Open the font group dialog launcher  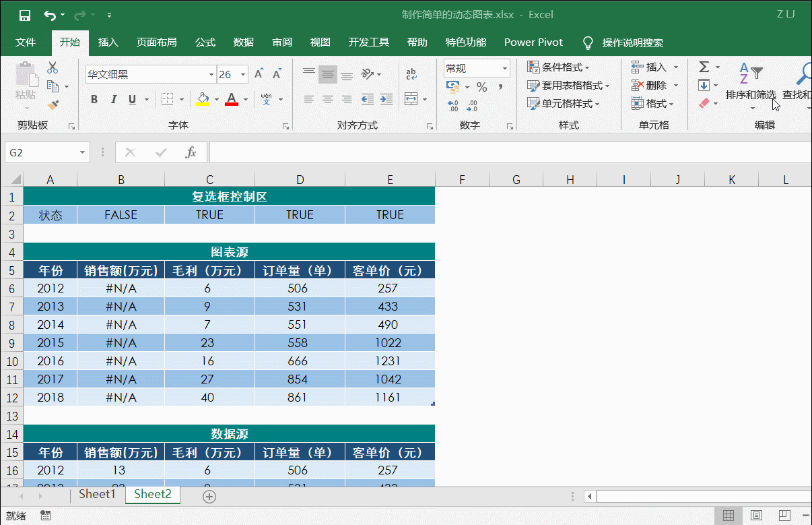click(x=285, y=126)
